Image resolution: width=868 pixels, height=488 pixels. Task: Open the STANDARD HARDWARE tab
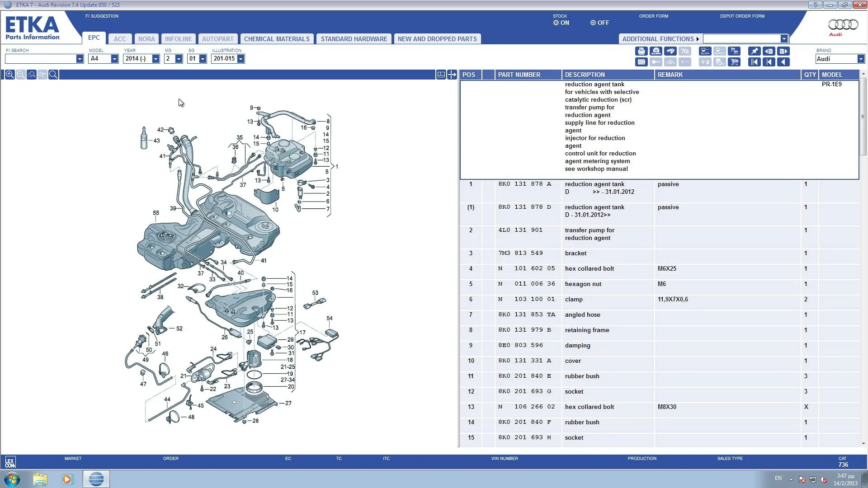click(354, 39)
